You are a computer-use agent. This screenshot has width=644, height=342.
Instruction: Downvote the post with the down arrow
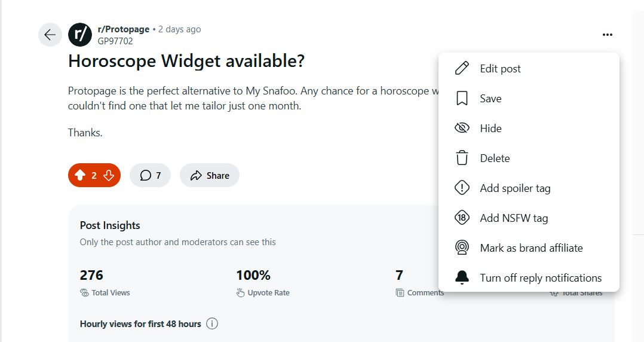109,176
